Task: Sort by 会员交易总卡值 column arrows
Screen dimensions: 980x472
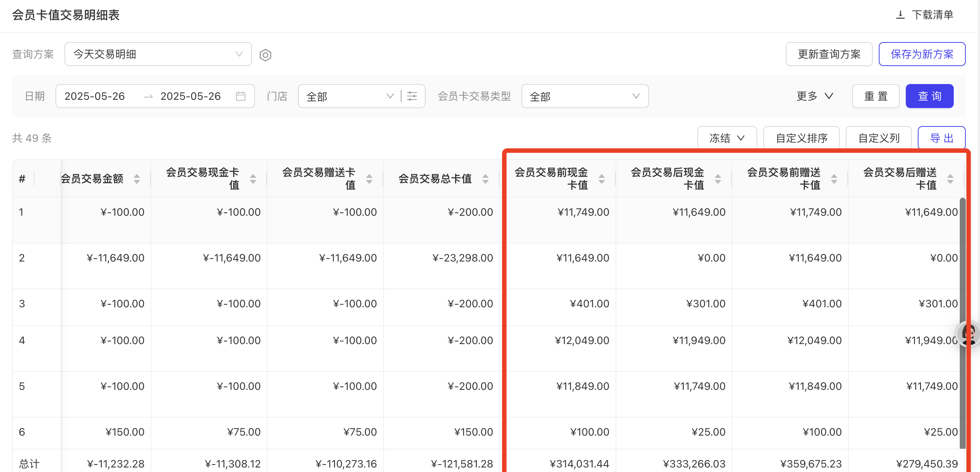Action: 486,179
